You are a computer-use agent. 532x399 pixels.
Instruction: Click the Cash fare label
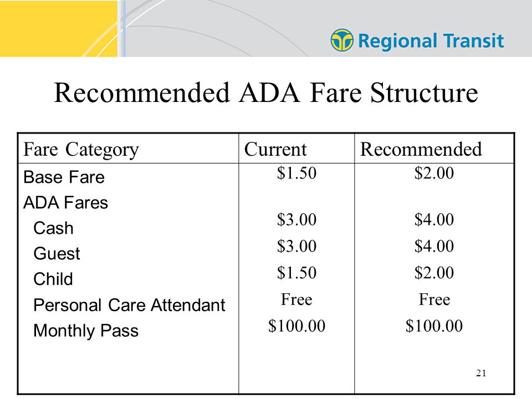(53, 228)
